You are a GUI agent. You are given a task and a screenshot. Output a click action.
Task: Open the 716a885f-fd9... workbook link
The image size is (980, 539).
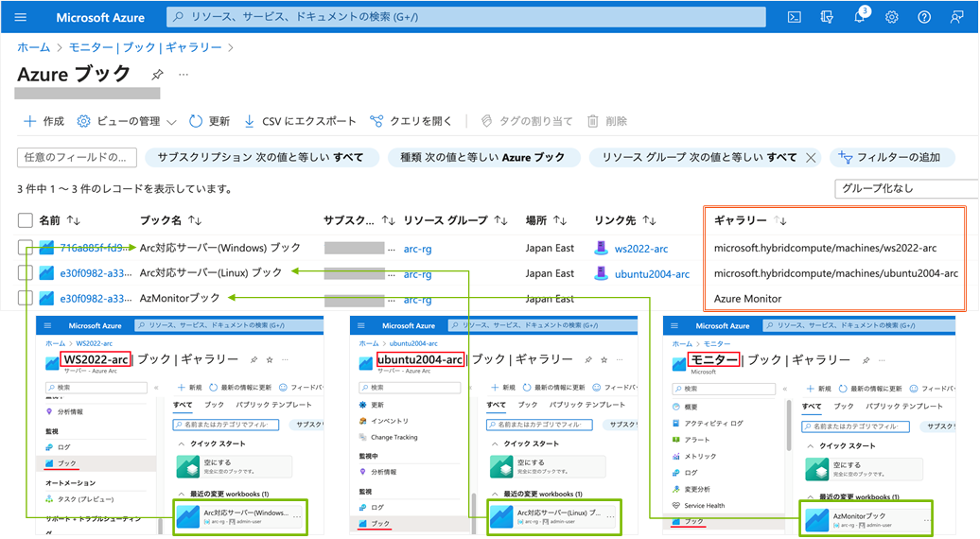tap(95, 248)
